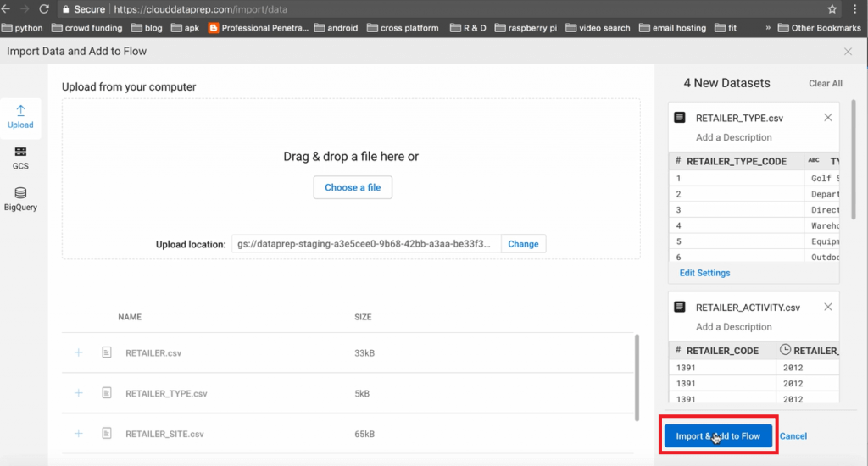Click the Choose a file button

pos(353,187)
